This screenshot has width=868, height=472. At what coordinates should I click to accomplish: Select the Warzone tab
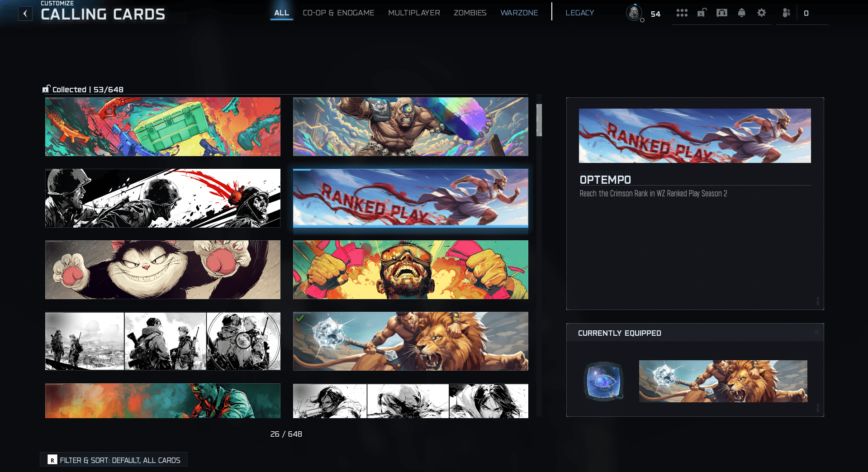pyautogui.click(x=519, y=13)
